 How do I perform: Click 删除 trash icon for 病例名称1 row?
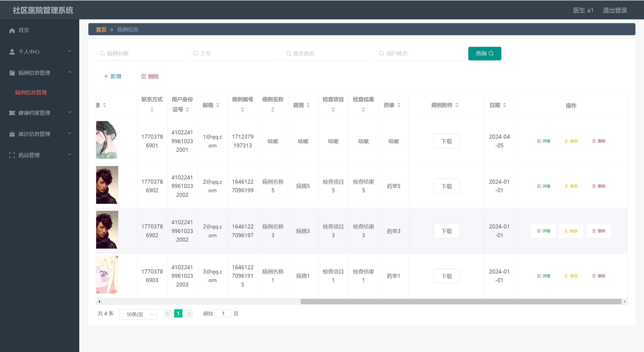(594, 276)
